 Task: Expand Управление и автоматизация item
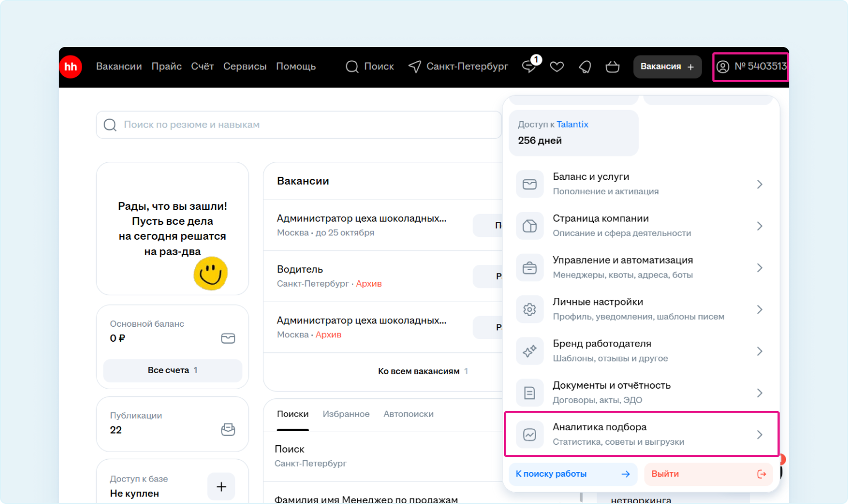[641, 267]
